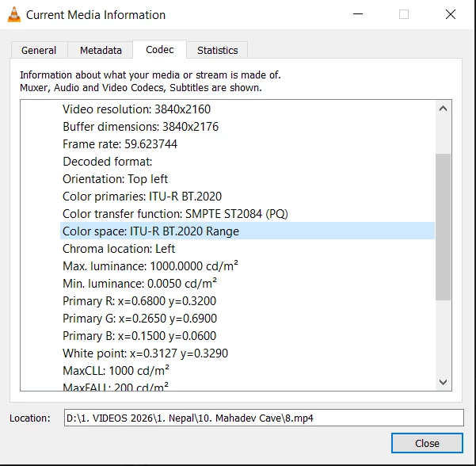476x466 pixels.
Task: Open the Metadata tab
Action: pyautogui.click(x=101, y=50)
